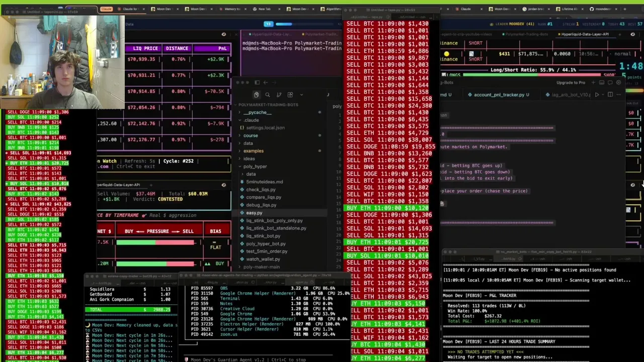Open liq_stink_bot_poly_only.py in file tree
The image size is (644, 362).
point(274,221)
